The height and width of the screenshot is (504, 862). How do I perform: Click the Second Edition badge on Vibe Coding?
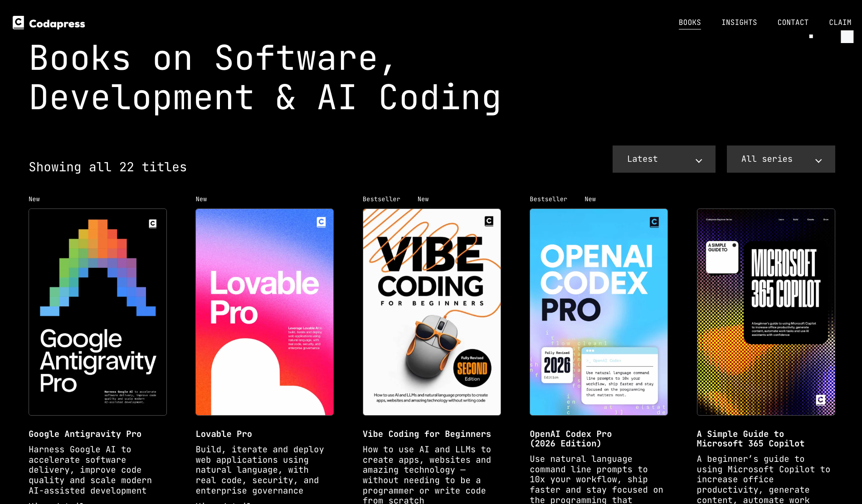(472, 368)
